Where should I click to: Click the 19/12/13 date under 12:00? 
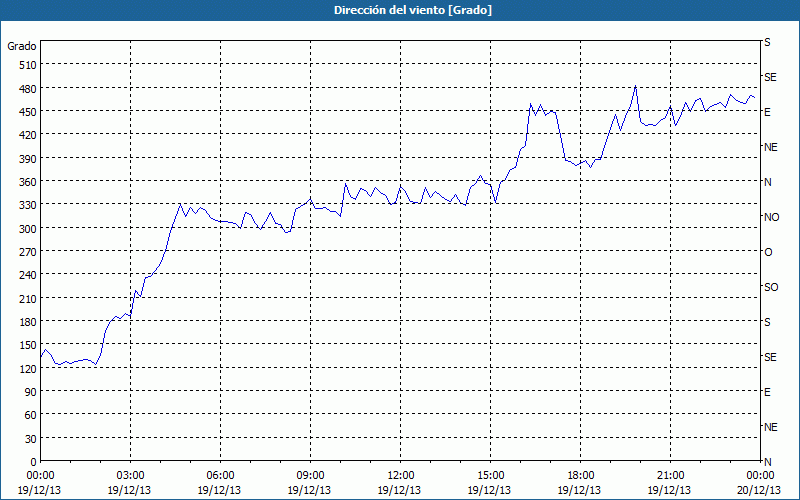(399, 490)
